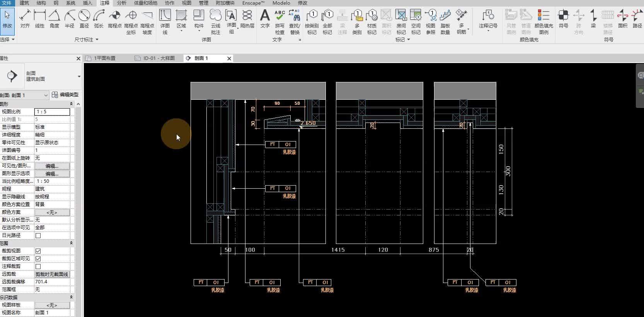Viewport: 644px width, 317px height.
Task: Click the 颜色方案 <无> button
Action: pyautogui.click(x=52, y=212)
